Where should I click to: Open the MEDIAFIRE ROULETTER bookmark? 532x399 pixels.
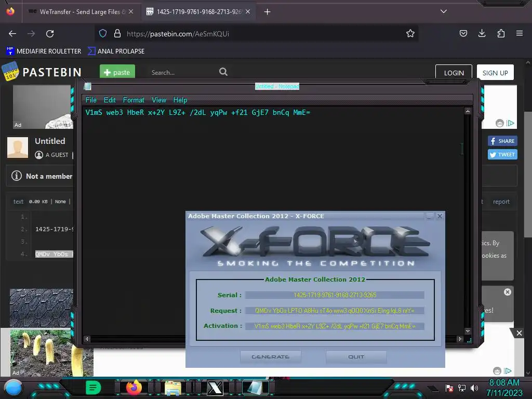click(x=44, y=51)
